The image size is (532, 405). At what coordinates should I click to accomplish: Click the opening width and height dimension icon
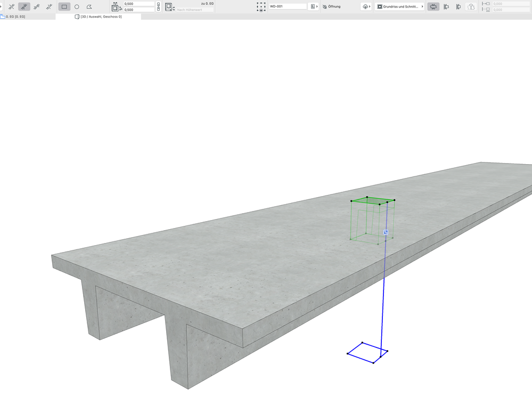[x=116, y=7]
